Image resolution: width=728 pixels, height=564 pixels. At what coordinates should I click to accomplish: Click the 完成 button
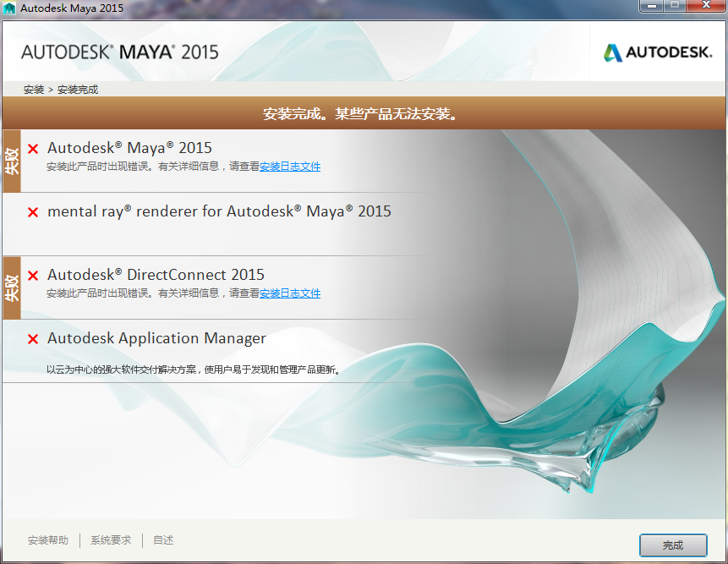(673, 545)
